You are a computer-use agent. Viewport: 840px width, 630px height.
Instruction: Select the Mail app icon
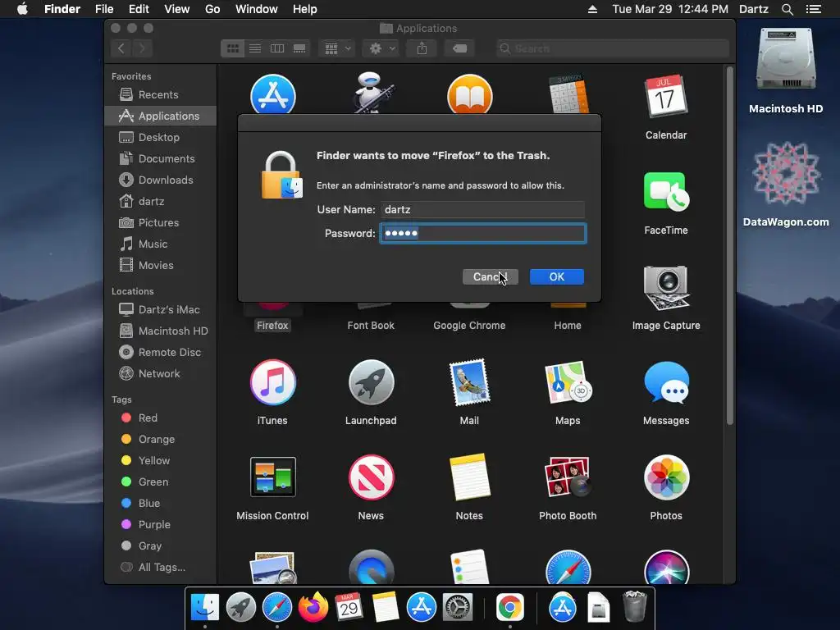pyautogui.click(x=469, y=382)
